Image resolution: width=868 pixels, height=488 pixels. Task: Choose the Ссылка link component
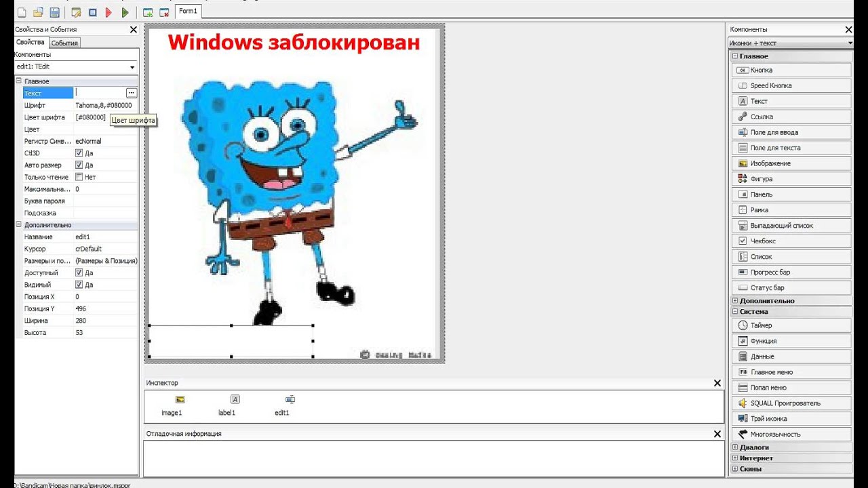tap(791, 117)
